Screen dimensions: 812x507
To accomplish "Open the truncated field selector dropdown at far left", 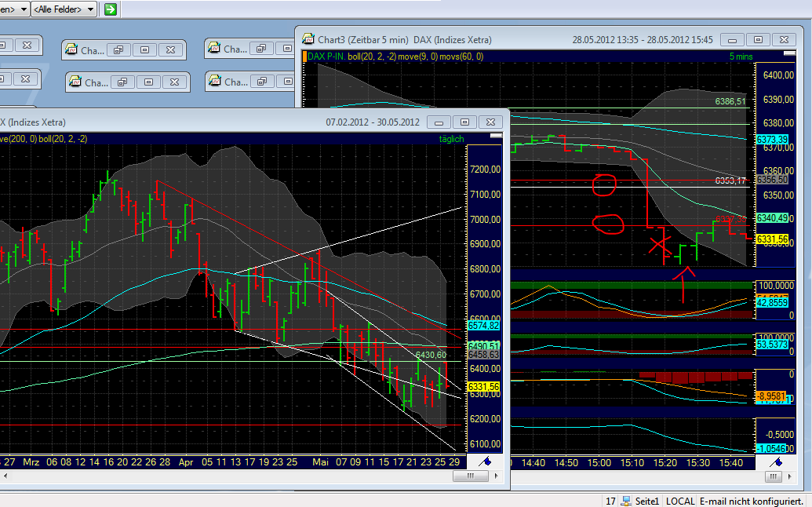I will click(x=16, y=9).
